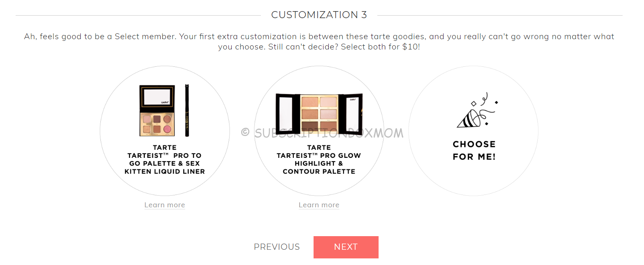
Task: Open Learn more under Pro To Go Palette
Action: 165,205
